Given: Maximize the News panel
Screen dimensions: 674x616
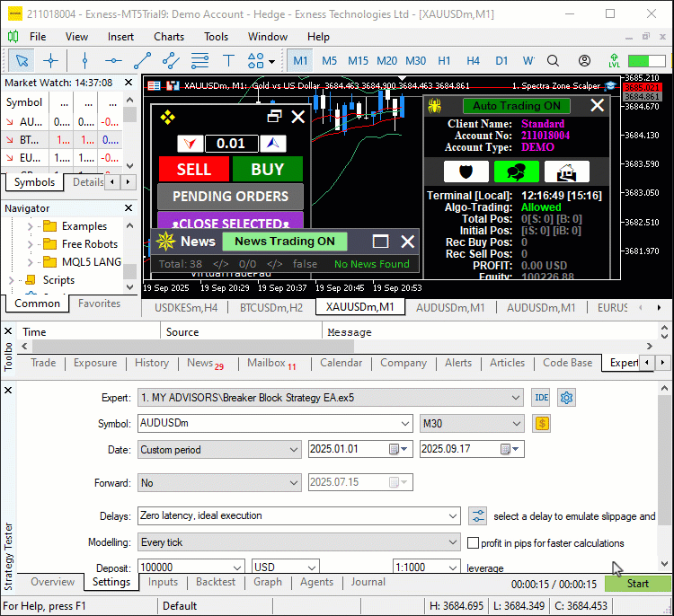Looking at the screenshot, I should click(380, 242).
